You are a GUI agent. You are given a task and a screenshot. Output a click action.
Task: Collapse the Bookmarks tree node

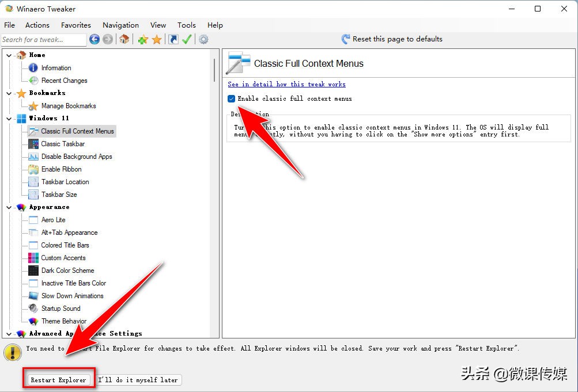(9, 93)
